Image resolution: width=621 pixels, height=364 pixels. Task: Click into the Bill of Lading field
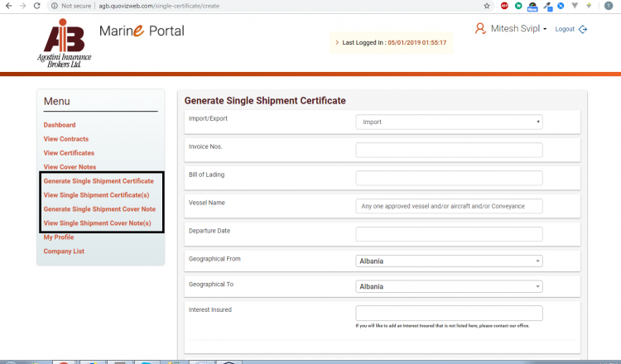(449, 178)
